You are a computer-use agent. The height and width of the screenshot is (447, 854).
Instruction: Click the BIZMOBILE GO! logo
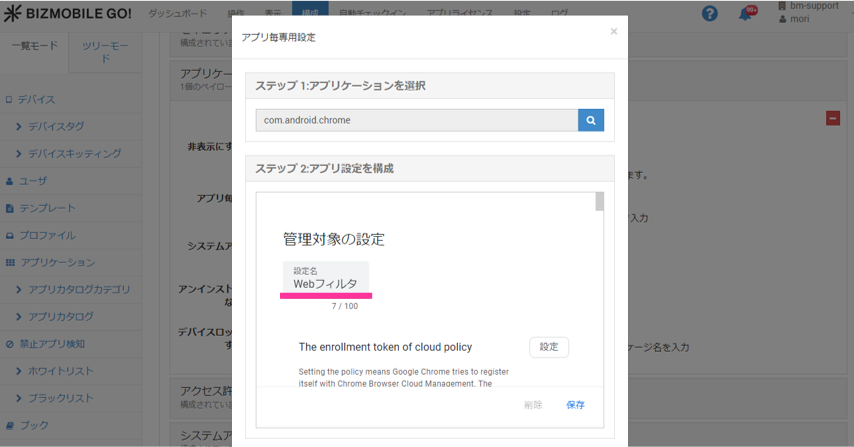67,13
